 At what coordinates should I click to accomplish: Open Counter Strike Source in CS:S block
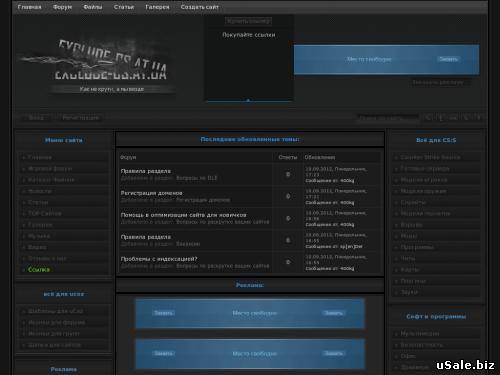(430, 157)
